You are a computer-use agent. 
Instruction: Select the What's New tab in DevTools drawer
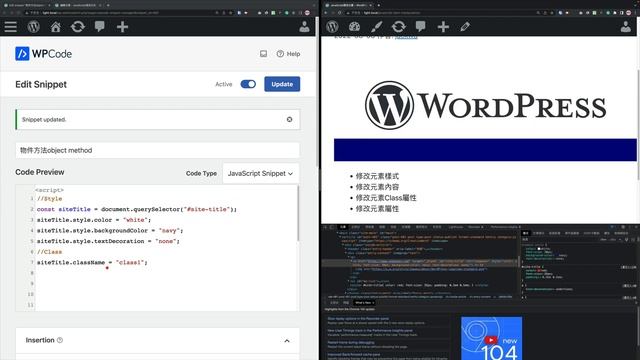click(363, 303)
